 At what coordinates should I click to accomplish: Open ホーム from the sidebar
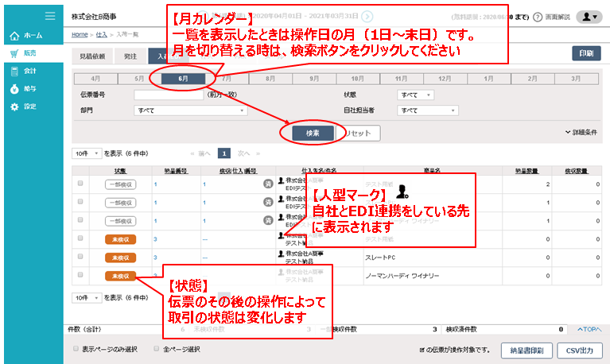32,36
